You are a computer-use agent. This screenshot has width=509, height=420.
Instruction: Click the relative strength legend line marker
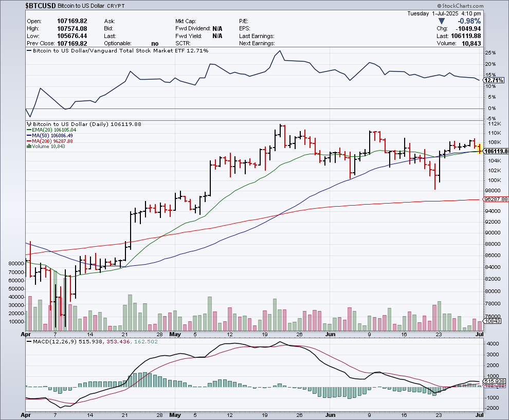pos(29,51)
